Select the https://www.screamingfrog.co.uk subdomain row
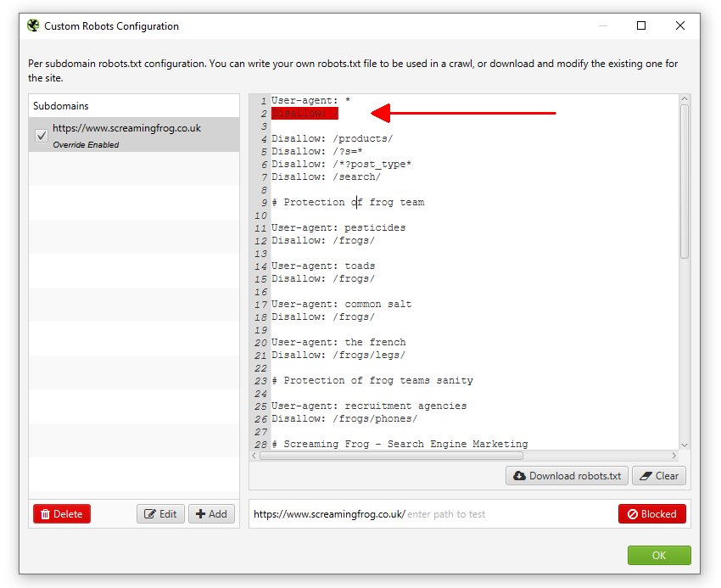 pos(134,135)
